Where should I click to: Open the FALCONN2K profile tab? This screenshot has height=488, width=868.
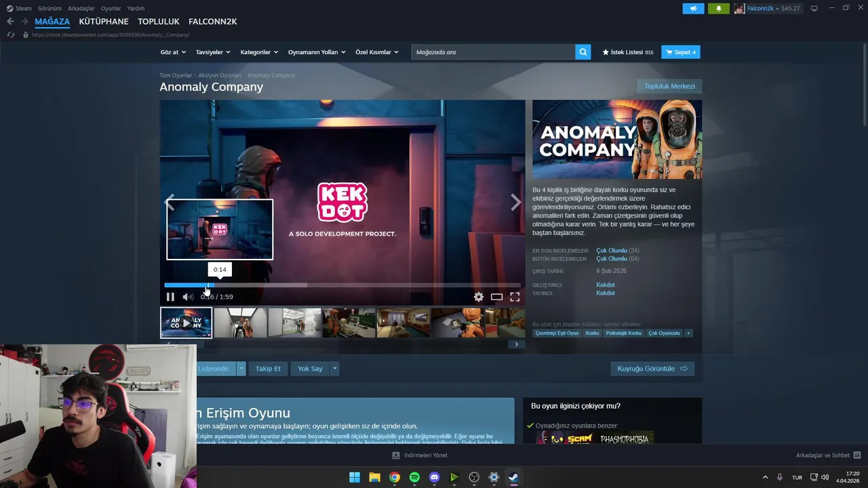(x=213, y=22)
